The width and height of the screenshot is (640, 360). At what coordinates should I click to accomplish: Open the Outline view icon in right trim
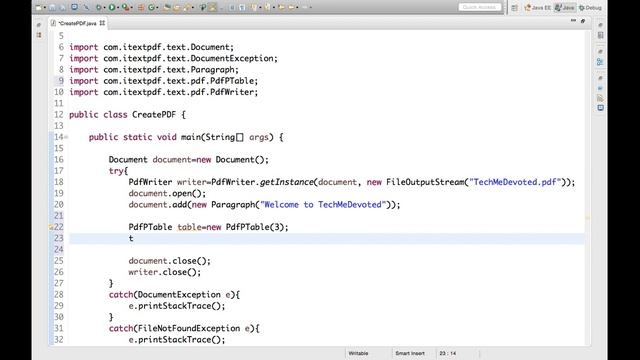click(600, 62)
